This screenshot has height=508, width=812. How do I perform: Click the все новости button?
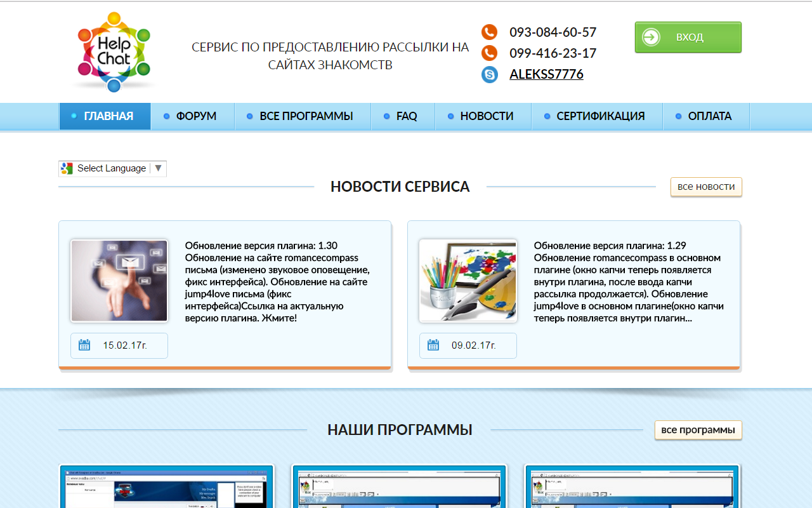point(705,187)
